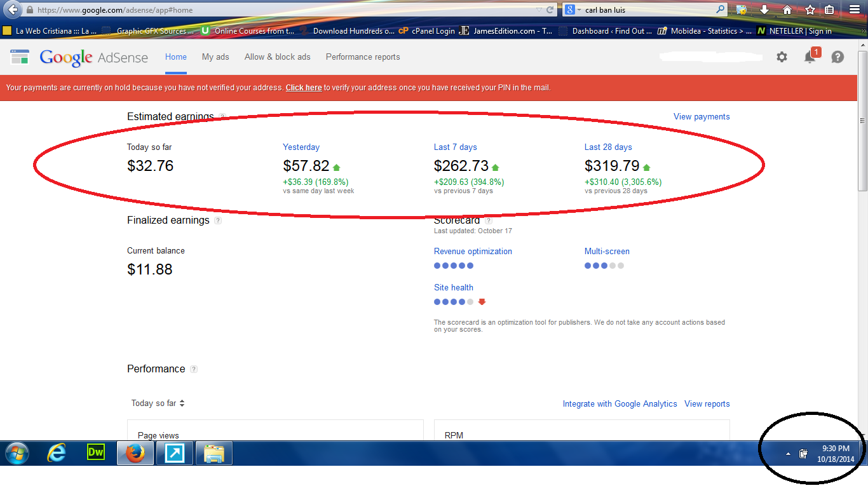Open AdSense settings gear icon
The width and height of the screenshot is (868, 488).
pyautogui.click(x=782, y=57)
